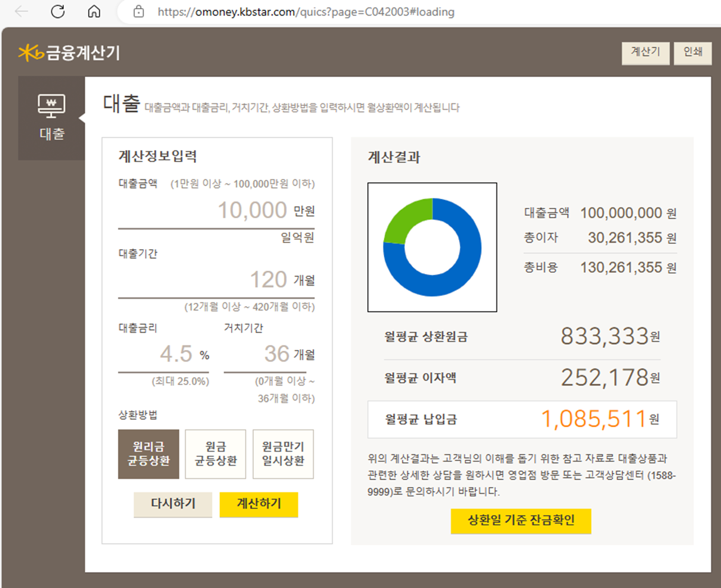Viewport: 721px width, 588px height.
Task: Click the browser home icon
Action: click(x=94, y=12)
